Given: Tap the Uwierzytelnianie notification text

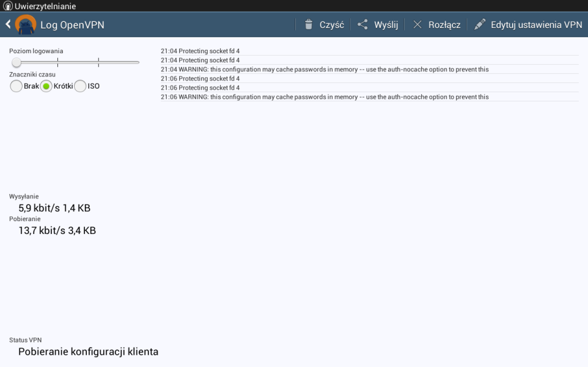Looking at the screenshot, I should tap(45, 6).
